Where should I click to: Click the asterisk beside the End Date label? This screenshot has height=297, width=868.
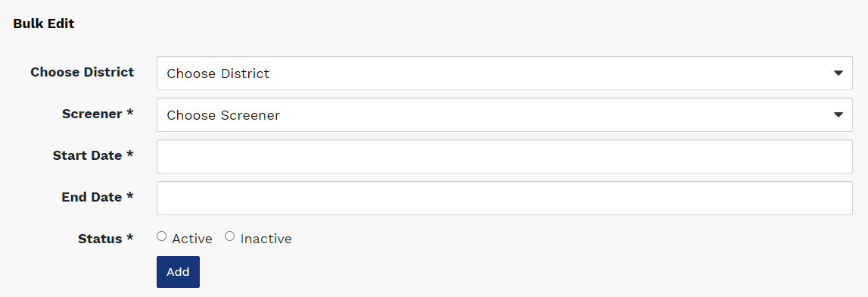[x=130, y=195]
